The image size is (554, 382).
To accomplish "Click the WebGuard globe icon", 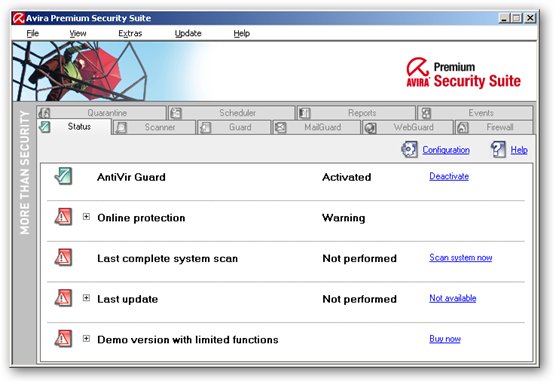I will point(370,128).
